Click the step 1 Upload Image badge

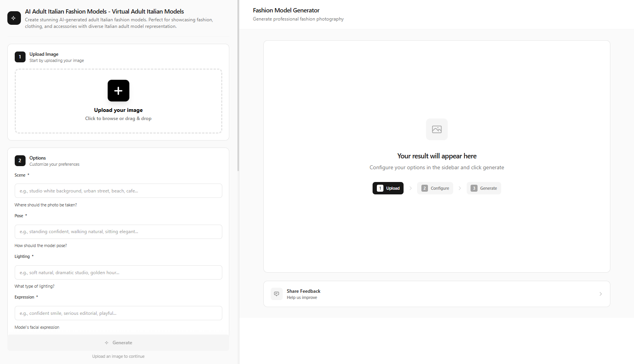click(20, 57)
